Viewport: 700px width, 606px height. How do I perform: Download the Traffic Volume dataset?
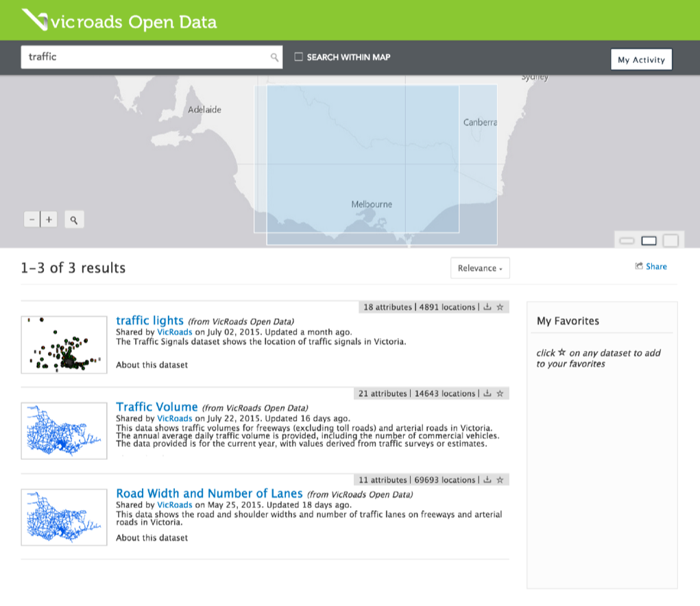[487, 393]
